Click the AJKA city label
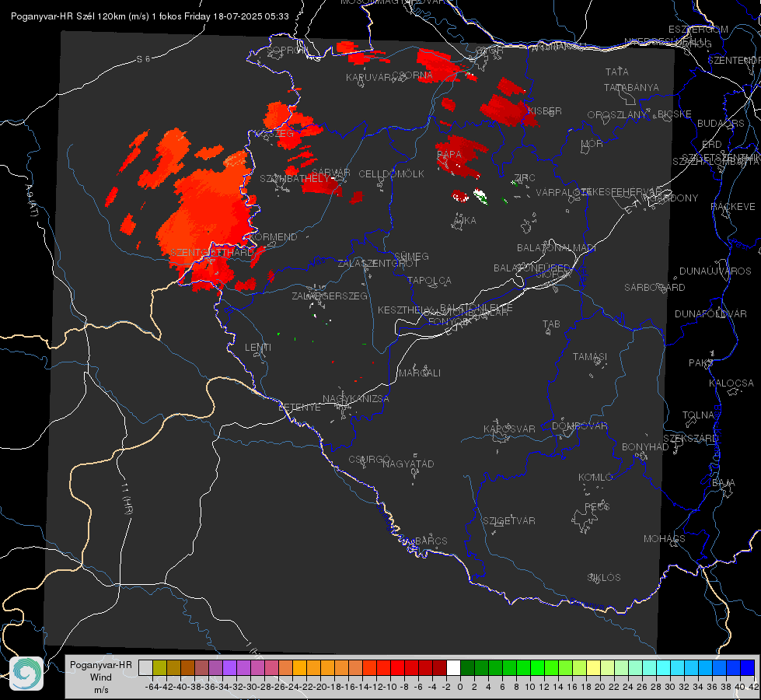Viewport: 761px width, 700px height. [x=465, y=221]
